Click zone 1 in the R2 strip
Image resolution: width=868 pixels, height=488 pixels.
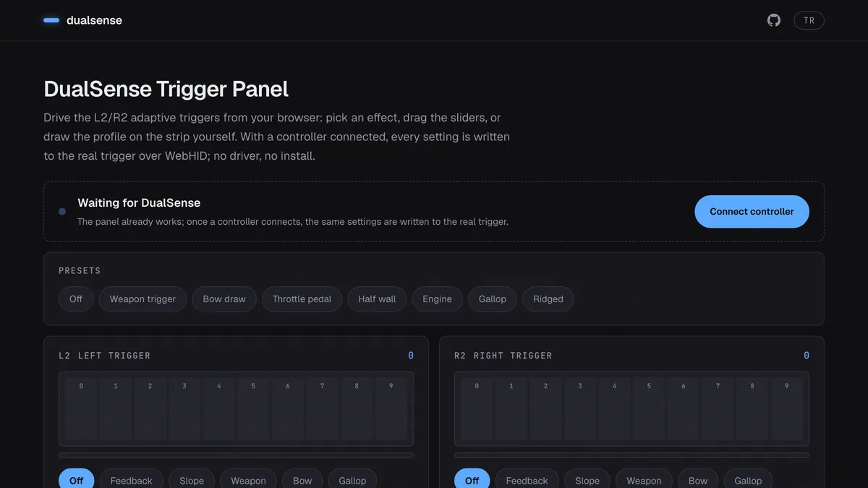point(511,408)
